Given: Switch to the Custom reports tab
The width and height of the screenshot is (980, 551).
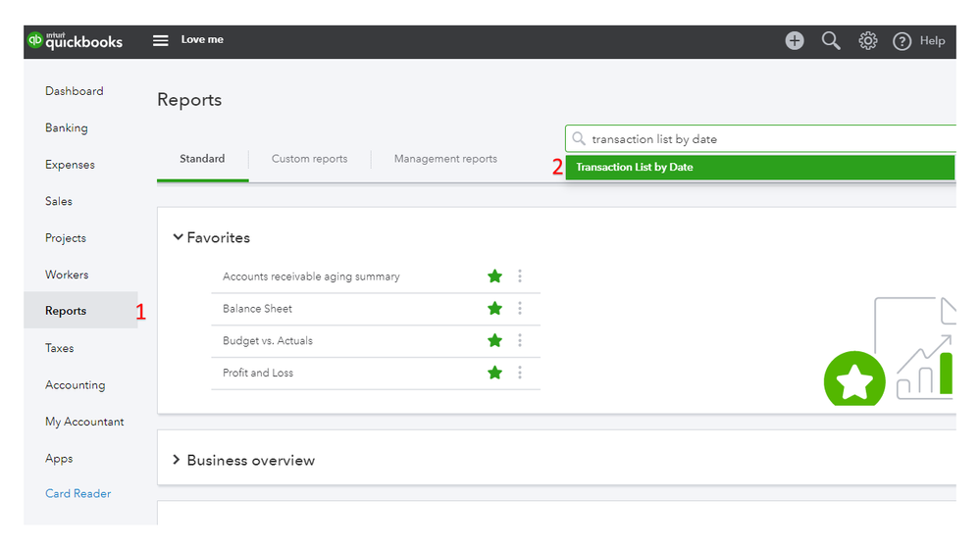Looking at the screenshot, I should point(309,159).
